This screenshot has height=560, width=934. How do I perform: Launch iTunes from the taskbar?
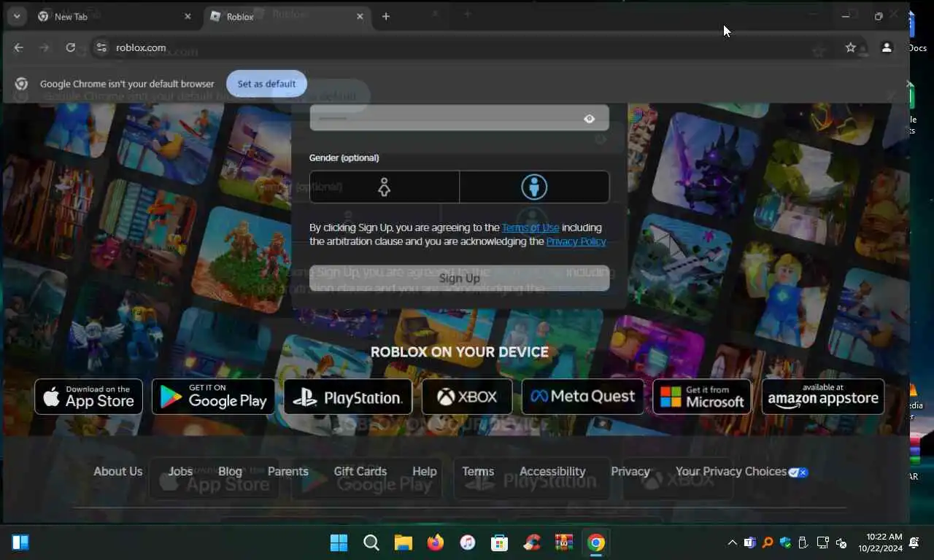pos(468,542)
